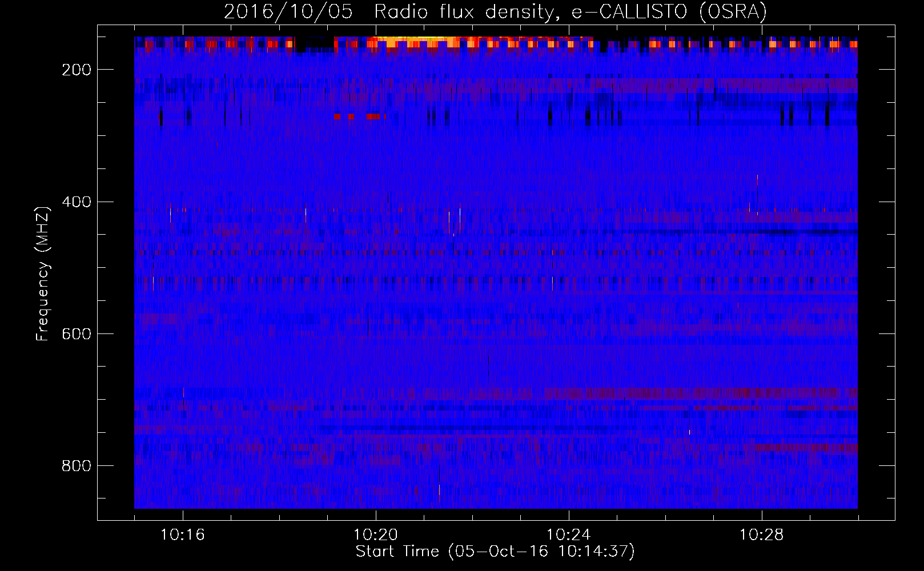The image size is (924, 571).
Task: Click the 'Start Time (05-Oct-16 10:14:37)' label
Action: (x=495, y=552)
